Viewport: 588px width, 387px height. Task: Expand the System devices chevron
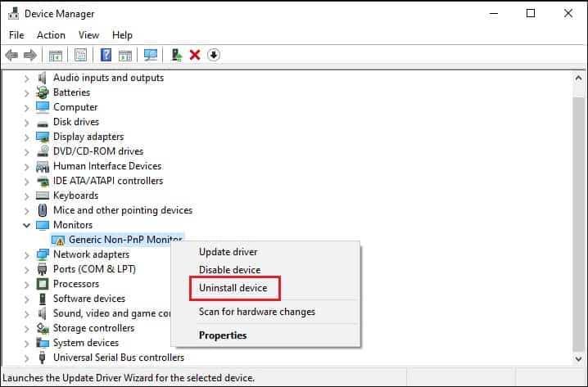coord(26,344)
